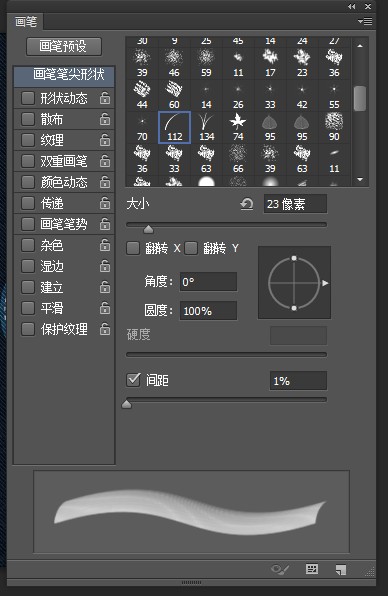Click the brush list scroll down arrow
The height and width of the screenshot is (596, 388).
(360, 179)
